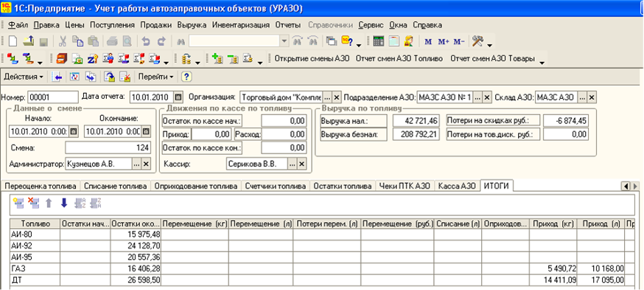Switch to the Переоценка топлива tab
The image size is (644, 290).
coord(41,186)
